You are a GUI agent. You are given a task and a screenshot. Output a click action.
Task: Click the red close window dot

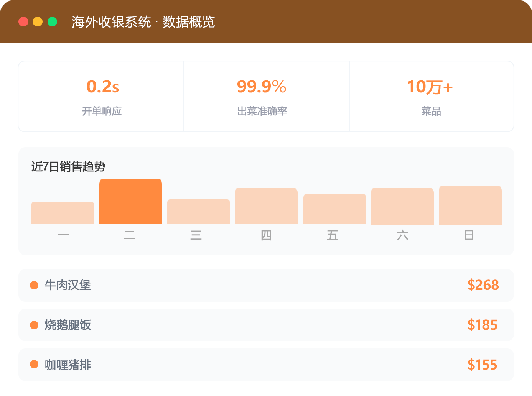click(23, 22)
